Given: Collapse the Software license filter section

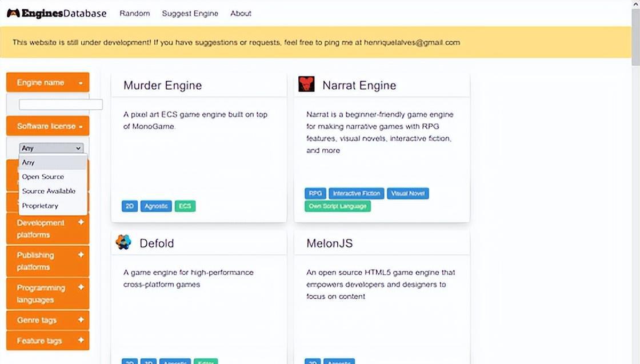Looking at the screenshot, I should (x=48, y=126).
